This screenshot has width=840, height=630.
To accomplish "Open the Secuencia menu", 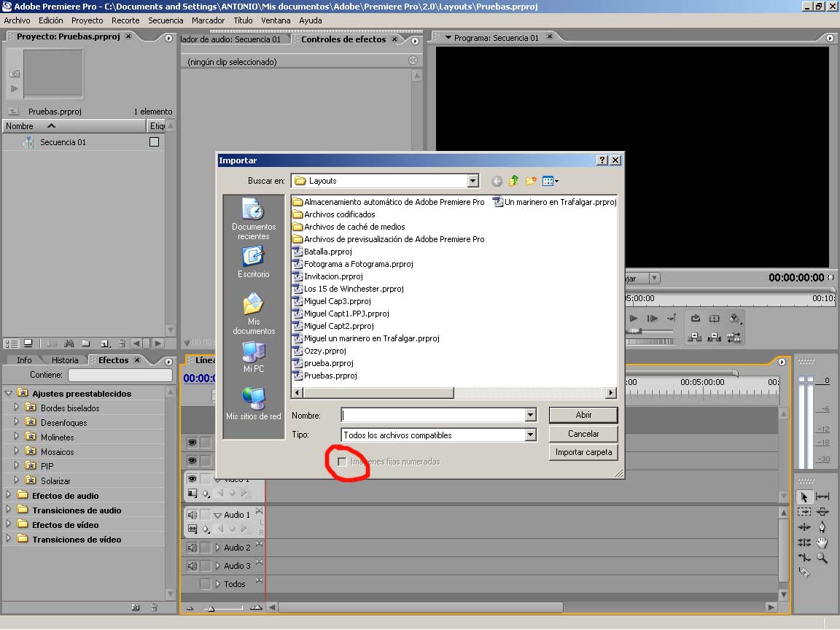I will click(x=166, y=20).
